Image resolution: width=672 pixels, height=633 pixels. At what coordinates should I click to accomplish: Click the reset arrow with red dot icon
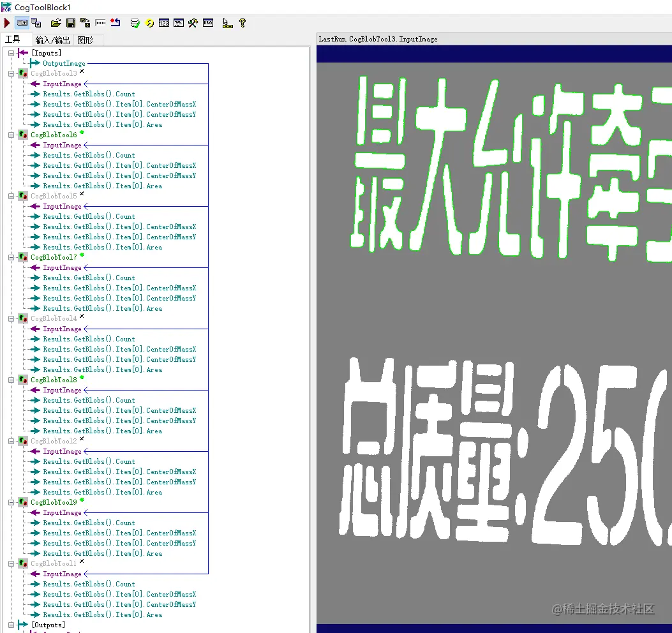(x=116, y=23)
